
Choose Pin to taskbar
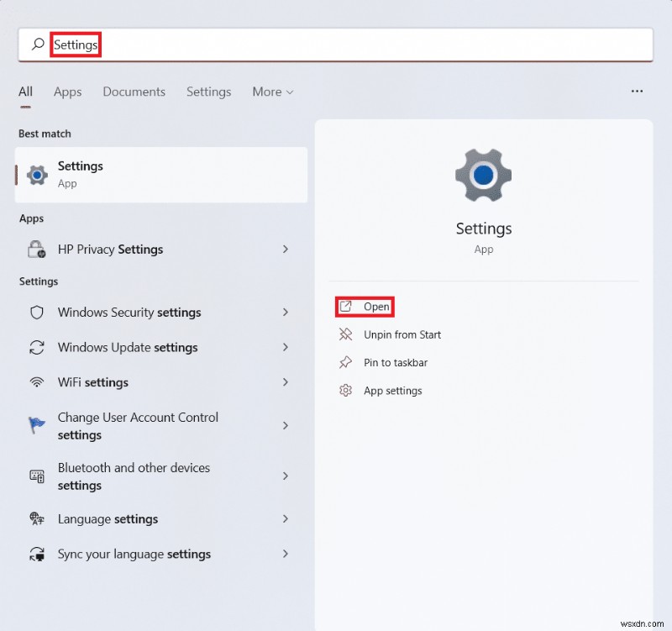[x=396, y=363]
